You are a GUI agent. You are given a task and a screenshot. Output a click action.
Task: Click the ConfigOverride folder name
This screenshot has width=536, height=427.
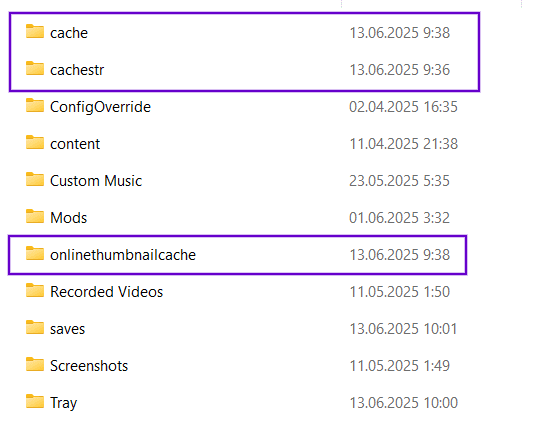(100, 107)
